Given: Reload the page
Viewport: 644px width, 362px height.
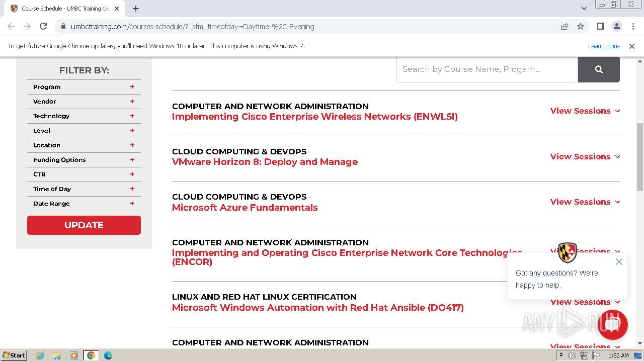Looking at the screenshot, I should [x=43, y=26].
